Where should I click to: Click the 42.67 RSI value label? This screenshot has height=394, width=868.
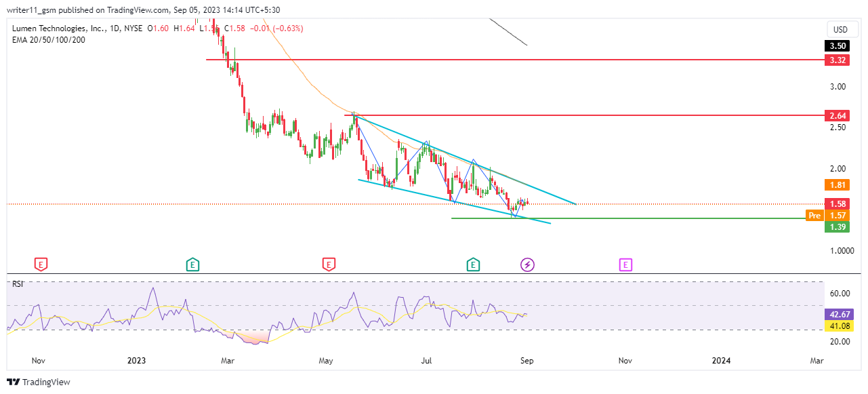pyautogui.click(x=838, y=315)
